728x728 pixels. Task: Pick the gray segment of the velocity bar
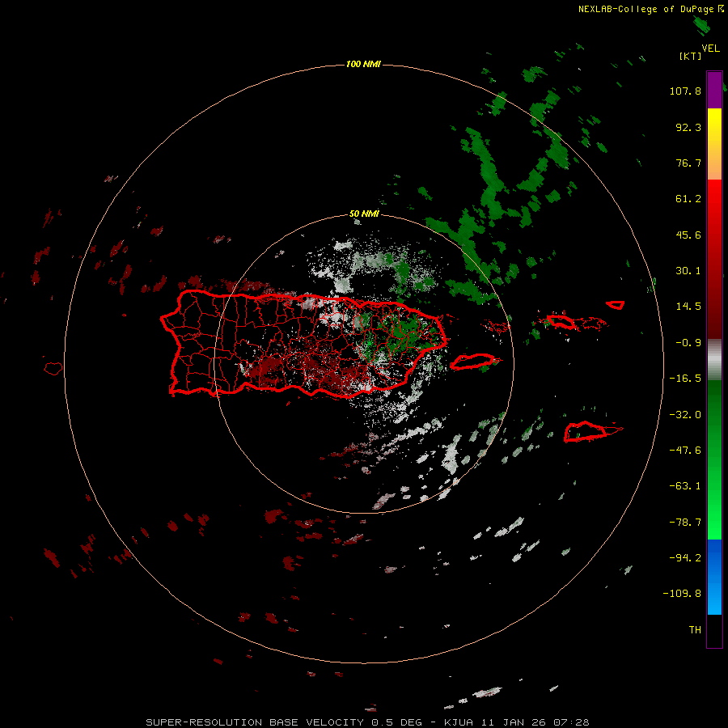coord(714,360)
